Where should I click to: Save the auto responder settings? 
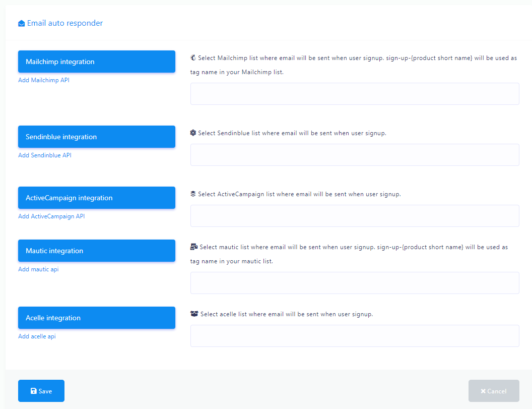[x=41, y=391]
